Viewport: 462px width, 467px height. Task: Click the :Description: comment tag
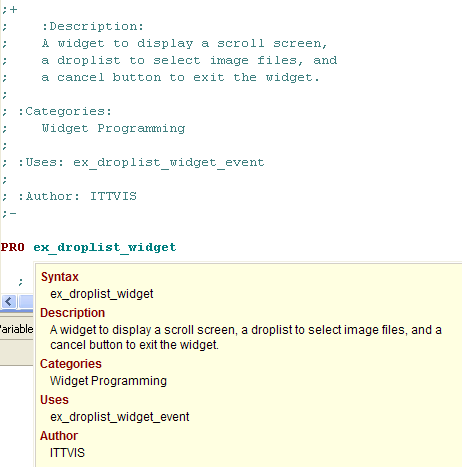93,26
